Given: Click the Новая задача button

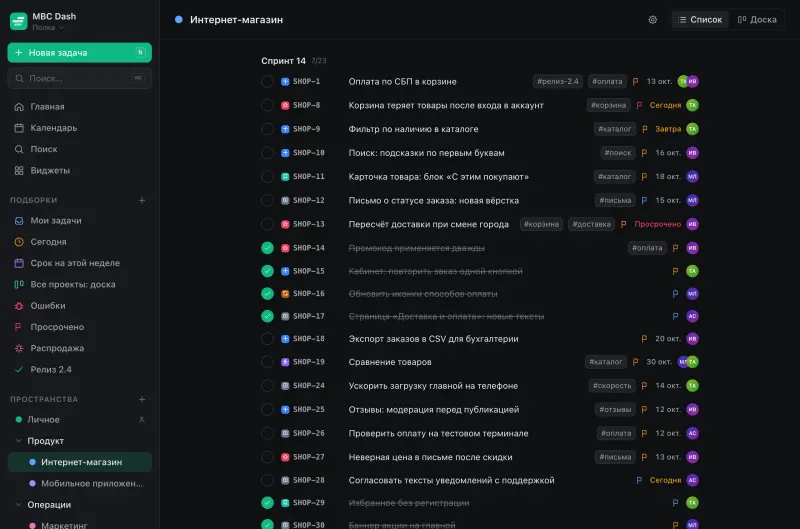Looking at the screenshot, I should coord(80,53).
